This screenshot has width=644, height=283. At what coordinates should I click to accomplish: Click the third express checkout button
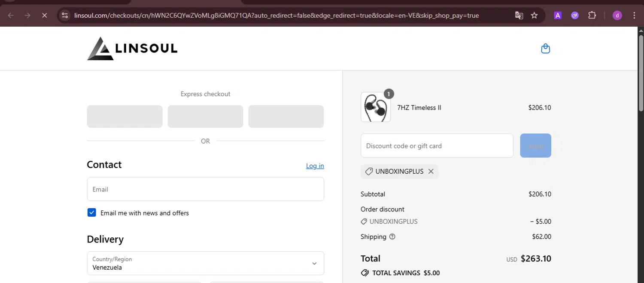pos(286,117)
